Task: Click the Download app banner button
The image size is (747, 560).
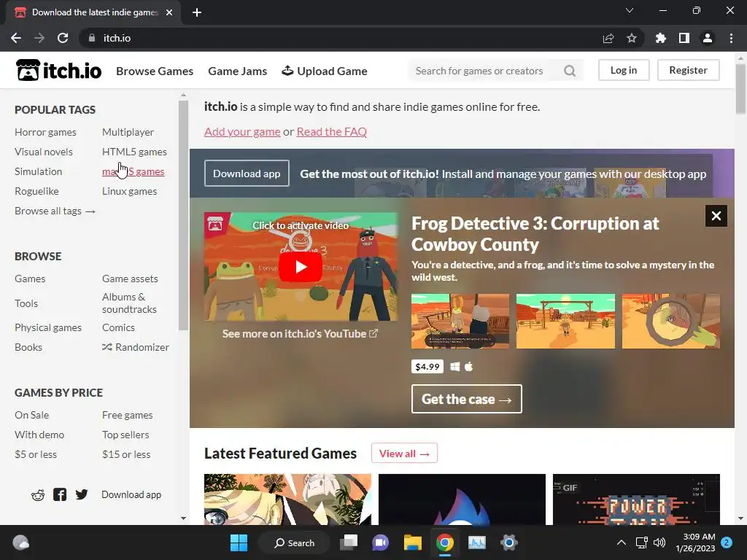Action: click(247, 174)
